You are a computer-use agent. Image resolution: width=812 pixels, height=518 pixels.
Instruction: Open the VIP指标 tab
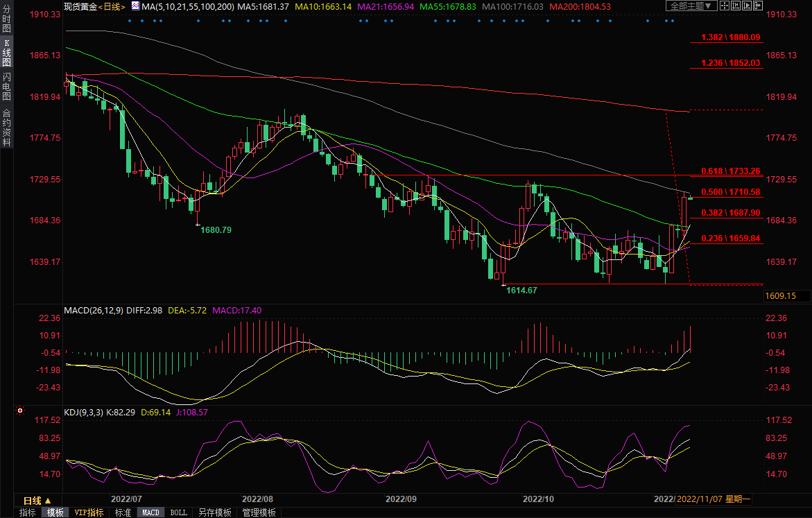[89, 512]
